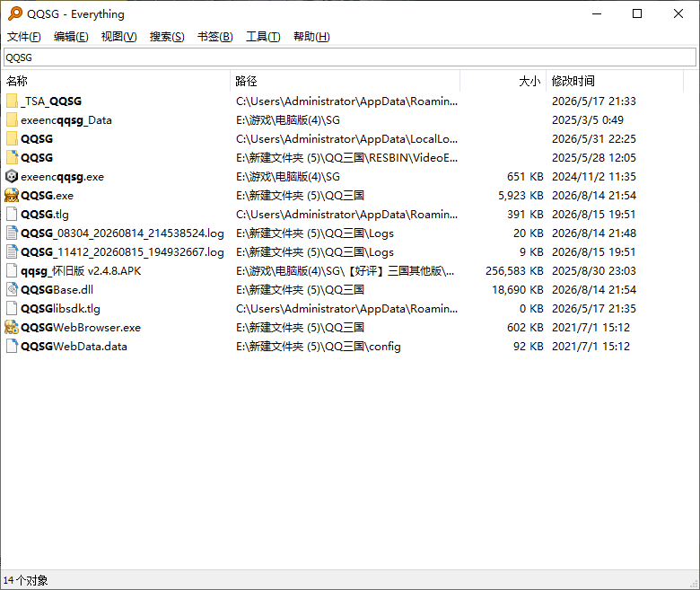Click the QQSGlibsdk.tlg file icon
Image resolution: width=700 pixels, height=590 pixels.
pos(12,308)
